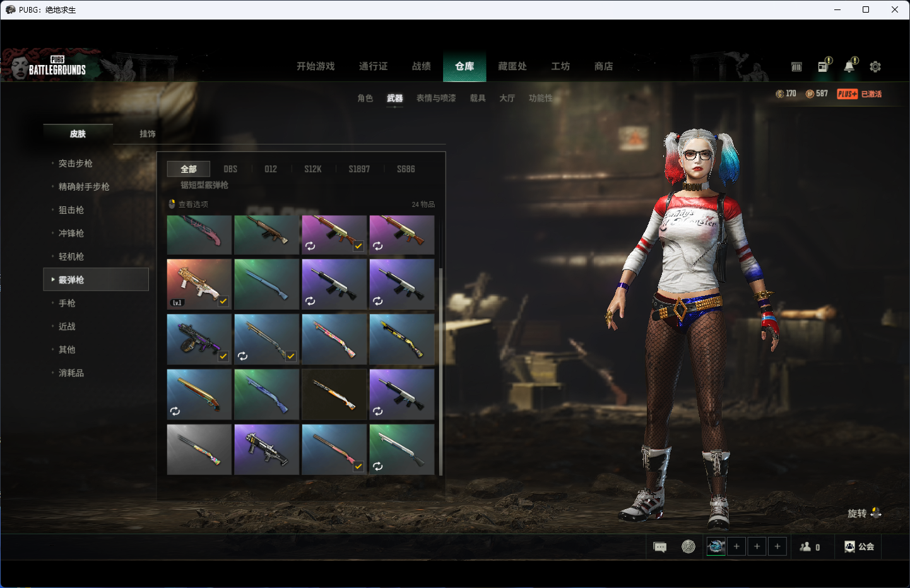Screen dimensions: 910x588
Task: Open the 开始游戏 menu
Action: [x=316, y=66]
